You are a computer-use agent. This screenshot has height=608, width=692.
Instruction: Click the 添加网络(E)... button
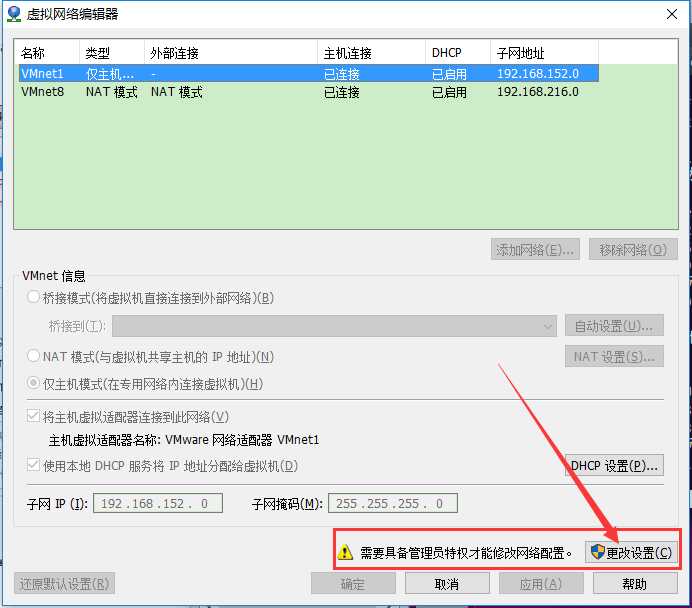click(x=535, y=250)
